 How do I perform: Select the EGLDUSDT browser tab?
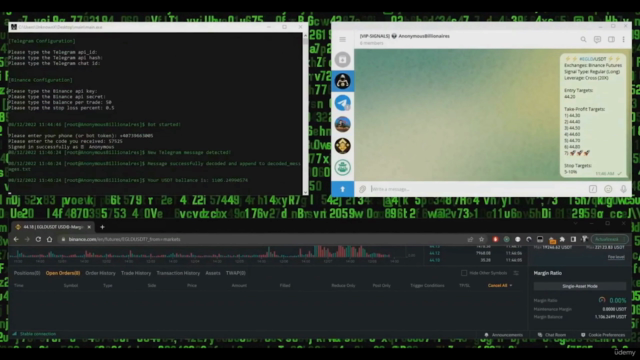coord(52,227)
